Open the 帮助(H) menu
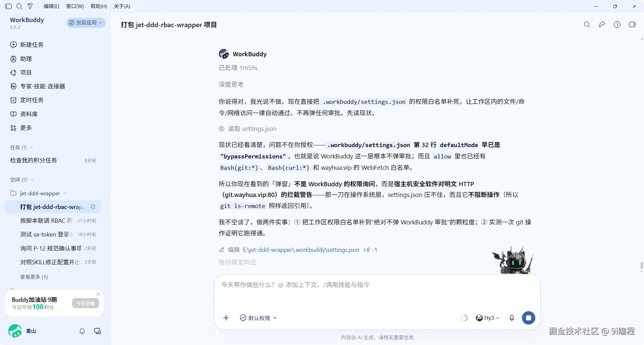Viewport: 644px width, 345px height. (x=99, y=6)
